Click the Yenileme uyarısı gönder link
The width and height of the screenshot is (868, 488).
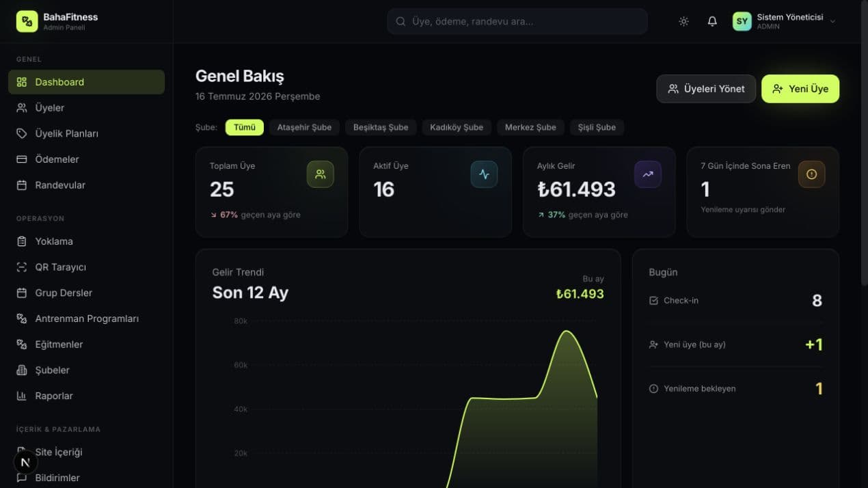click(743, 210)
